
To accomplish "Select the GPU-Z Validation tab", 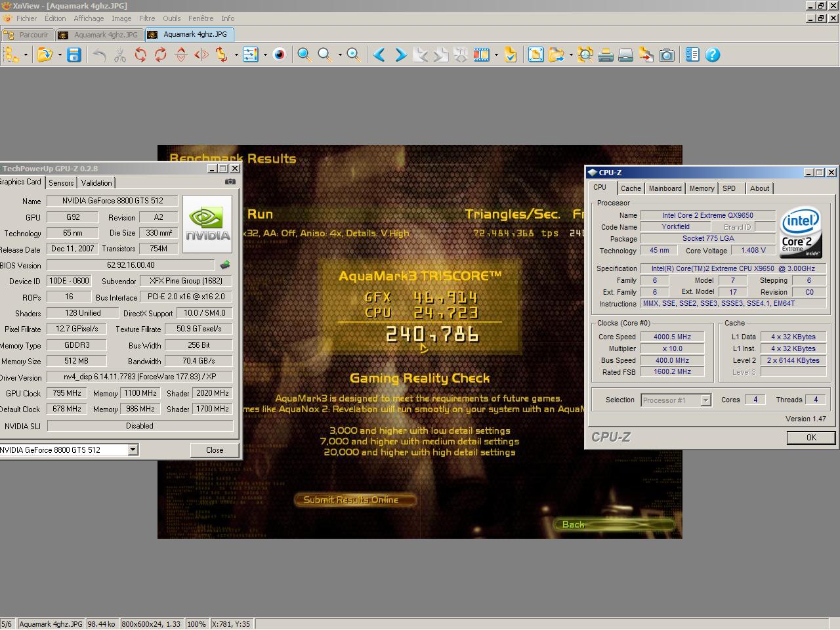I will 96,183.
